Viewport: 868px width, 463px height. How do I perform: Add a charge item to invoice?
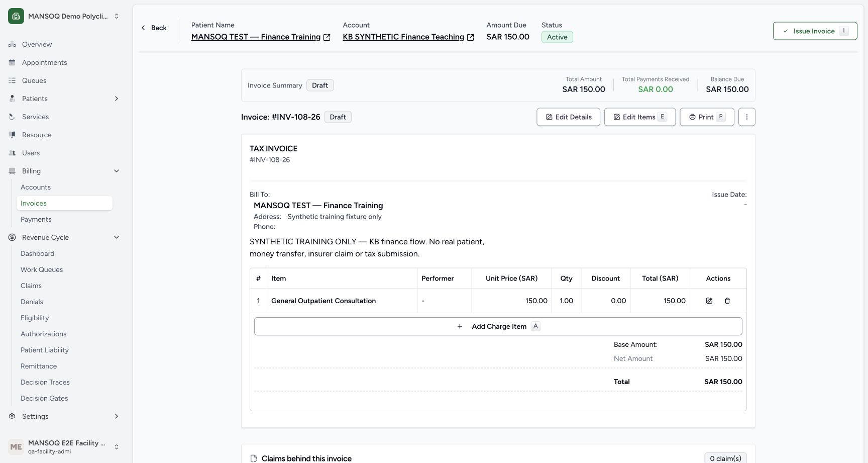(x=498, y=326)
